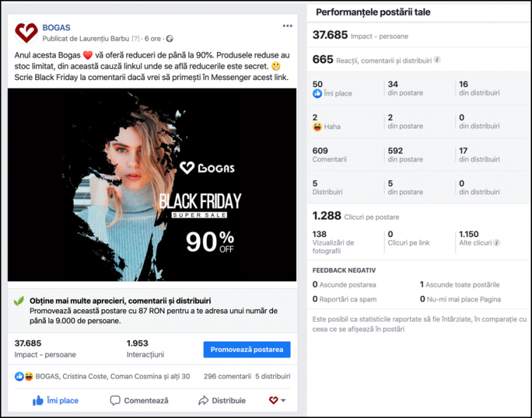The width and height of the screenshot is (532, 418).
Task: Open the 296 comentarii link
Action: (x=227, y=377)
